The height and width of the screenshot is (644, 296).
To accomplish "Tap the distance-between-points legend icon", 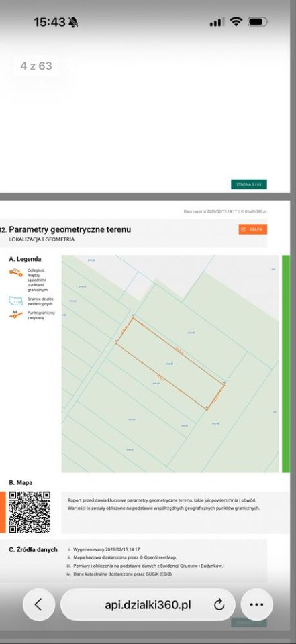I will click(x=16, y=273).
